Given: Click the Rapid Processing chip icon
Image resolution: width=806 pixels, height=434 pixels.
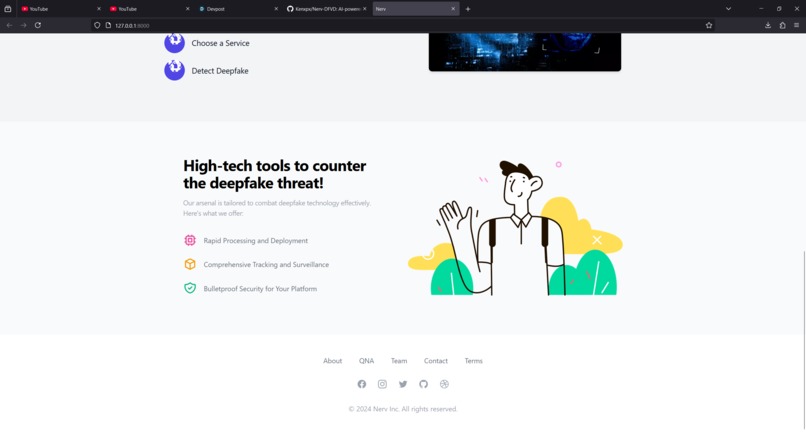Looking at the screenshot, I should point(190,240).
